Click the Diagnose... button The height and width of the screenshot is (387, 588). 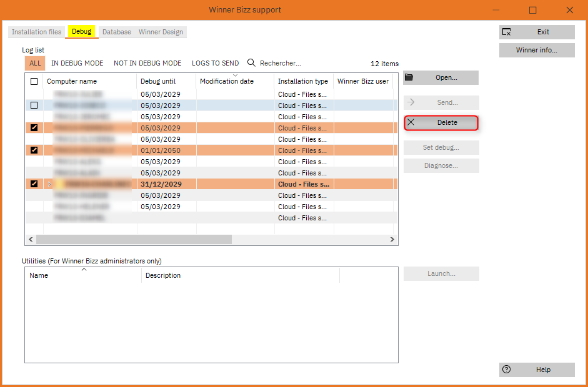click(x=441, y=165)
